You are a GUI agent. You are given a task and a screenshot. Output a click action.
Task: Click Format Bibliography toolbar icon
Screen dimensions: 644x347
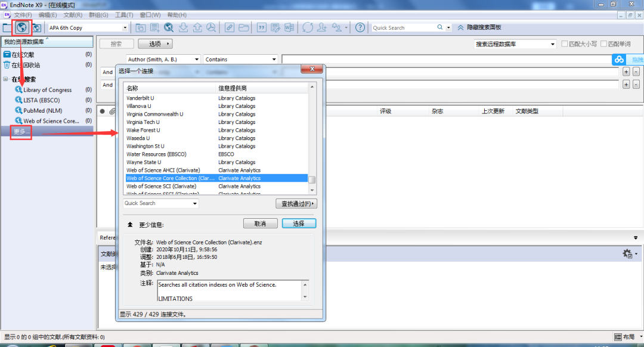point(275,27)
